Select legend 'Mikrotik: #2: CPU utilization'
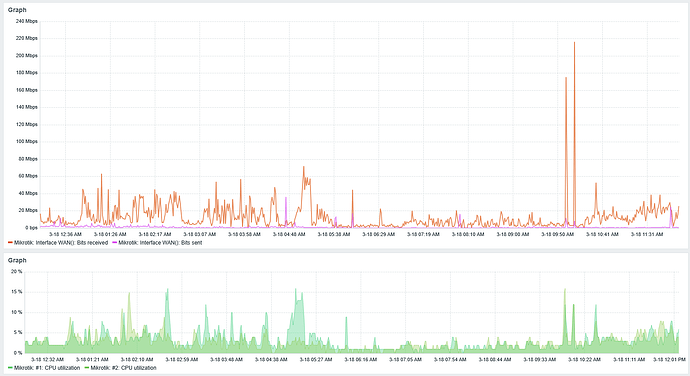The height and width of the screenshot is (376, 690). [123, 368]
